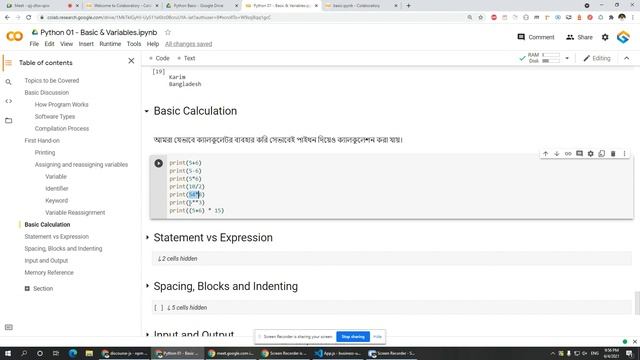Open a new browser tab
The width and height of the screenshot is (640, 360).
point(408,6)
